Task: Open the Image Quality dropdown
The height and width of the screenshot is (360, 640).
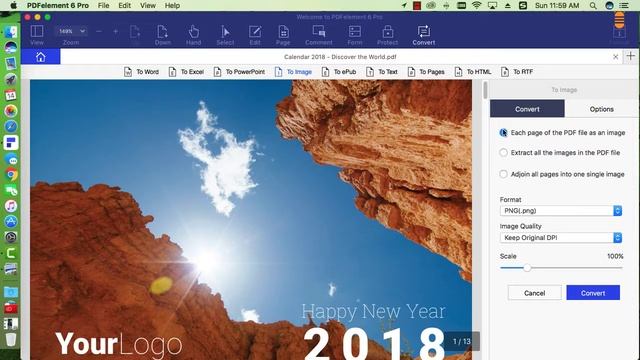Action: coord(561,238)
